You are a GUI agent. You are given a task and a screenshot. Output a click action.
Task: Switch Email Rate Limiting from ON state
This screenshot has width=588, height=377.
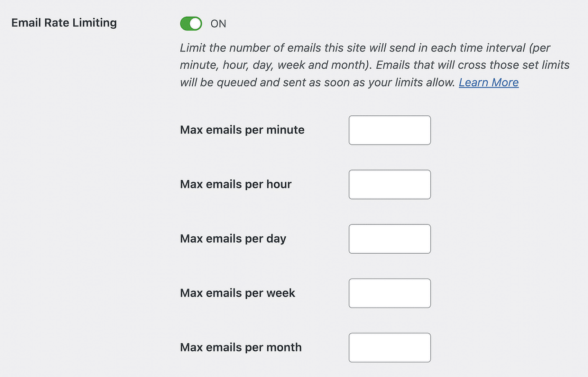191,23
